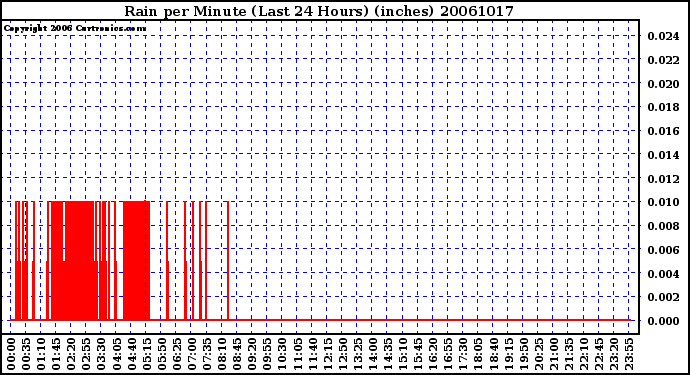The width and height of the screenshot is (690, 375).
Task: Click the isolated rain spike near 08:10
Action: click(x=228, y=261)
